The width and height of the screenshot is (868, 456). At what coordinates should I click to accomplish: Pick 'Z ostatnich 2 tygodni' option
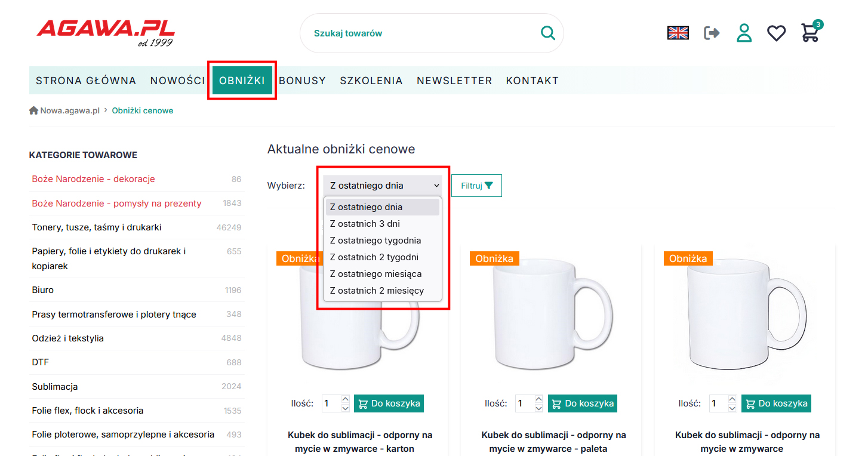[374, 257]
